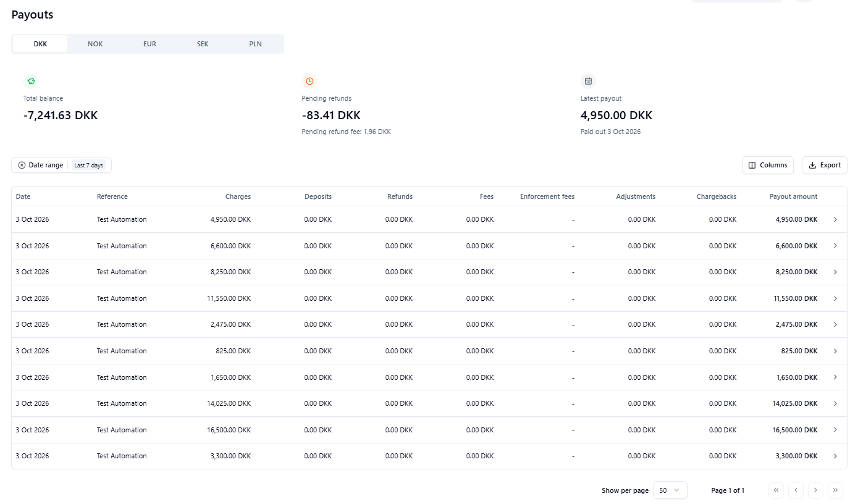Click the 2,475.00 DKK charges cell
This screenshot has height=504, width=850.
[230, 324]
